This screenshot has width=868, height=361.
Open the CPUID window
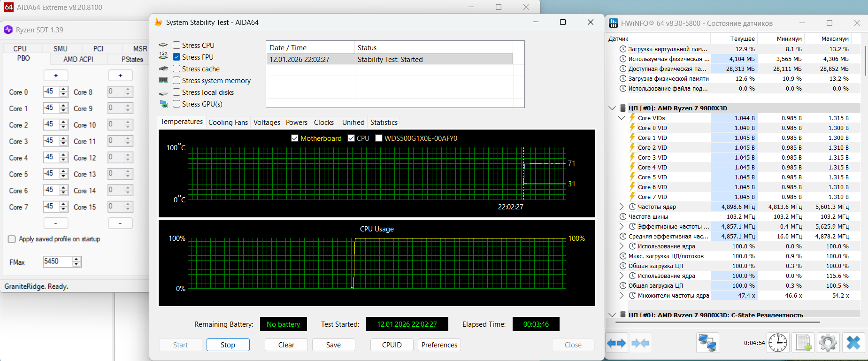pyautogui.click(x=392, y=345)
